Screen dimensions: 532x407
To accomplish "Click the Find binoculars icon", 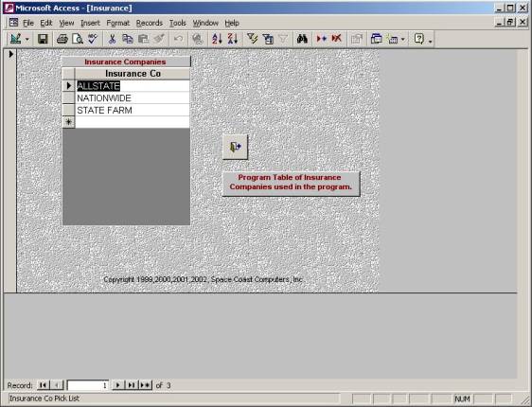I will (302, 39).
